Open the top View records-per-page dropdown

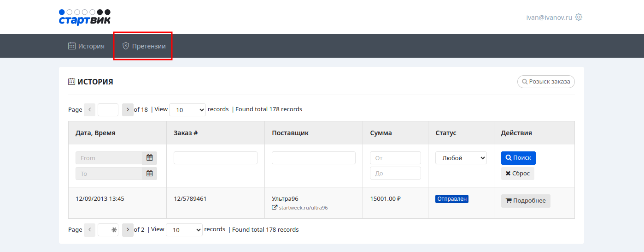(x=187, y=110)
